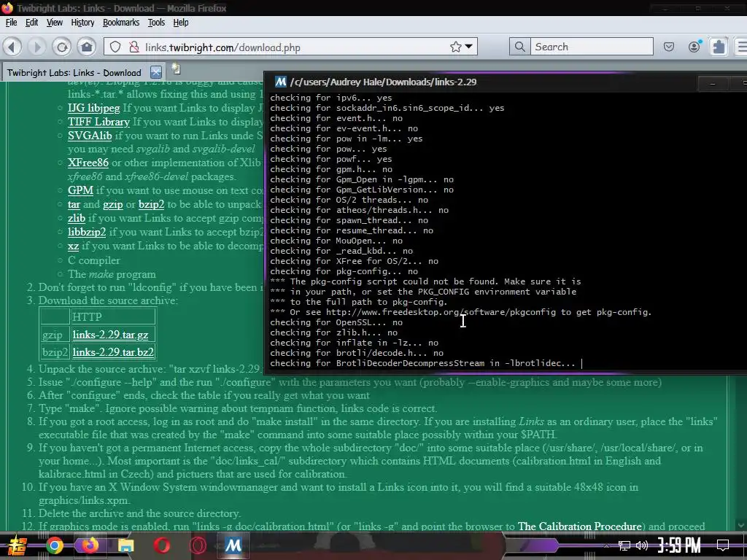Open the extensions puzzle icon
Image resolution: width=747 pixels, height=560 pixels.
[719, 47]
